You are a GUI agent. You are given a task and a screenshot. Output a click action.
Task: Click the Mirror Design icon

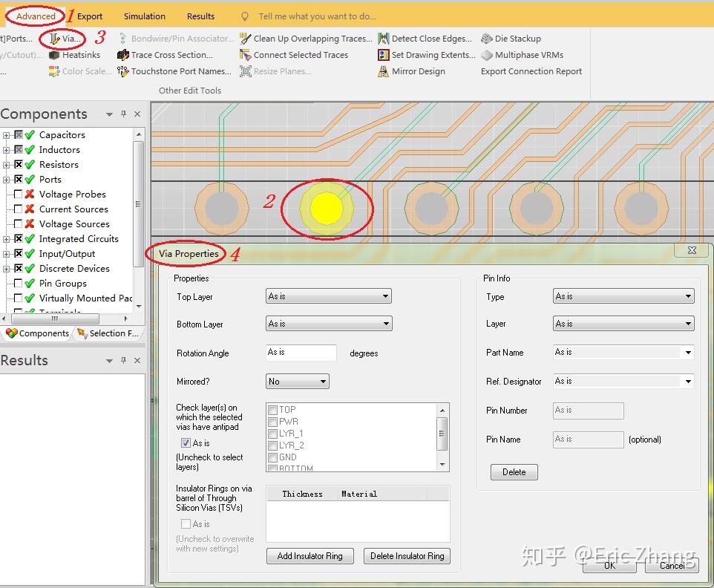384,71
